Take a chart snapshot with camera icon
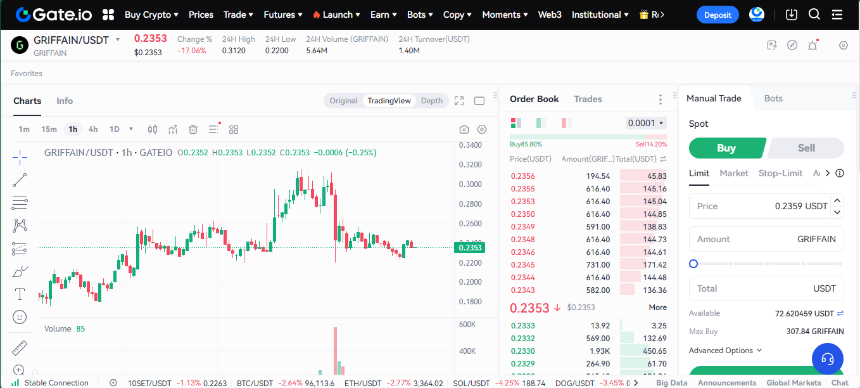Image resolution: width=860 pixels, height=388 pixels. (x=464, y=130)
